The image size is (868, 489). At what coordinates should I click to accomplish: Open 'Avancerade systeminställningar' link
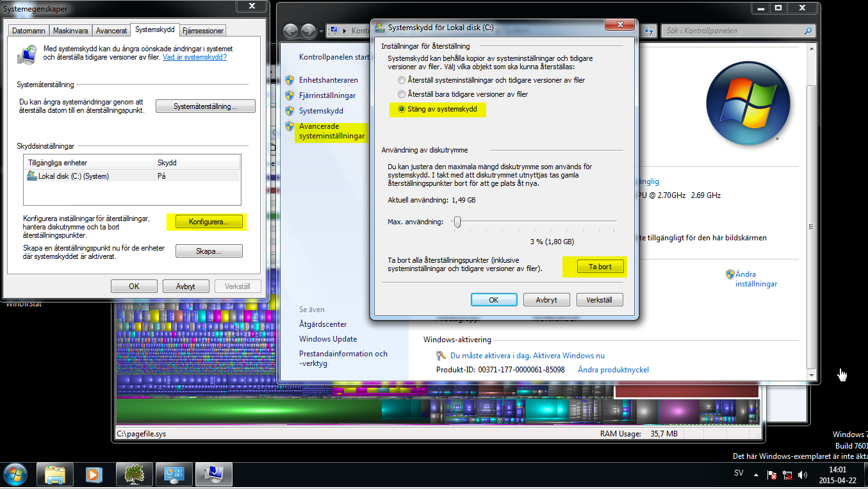click(332, 131)
